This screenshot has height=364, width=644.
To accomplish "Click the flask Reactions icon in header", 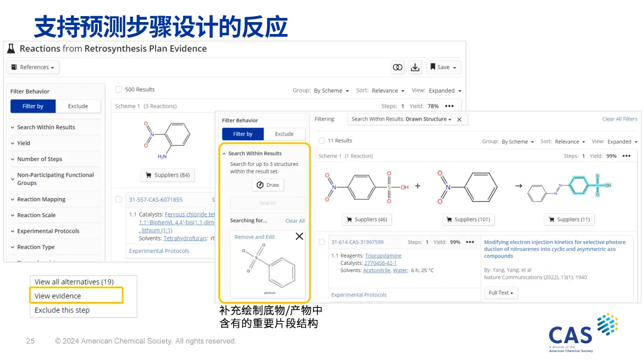I will (11, 49).
